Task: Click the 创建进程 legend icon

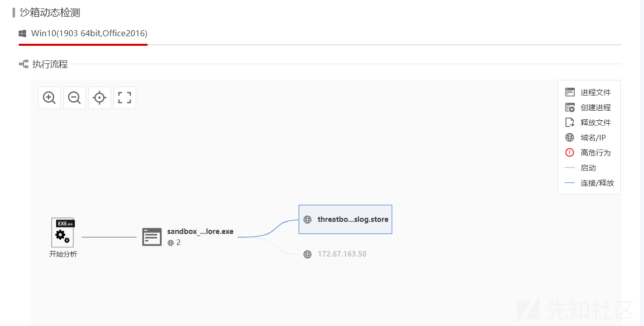Action: (x=570, y=107)
